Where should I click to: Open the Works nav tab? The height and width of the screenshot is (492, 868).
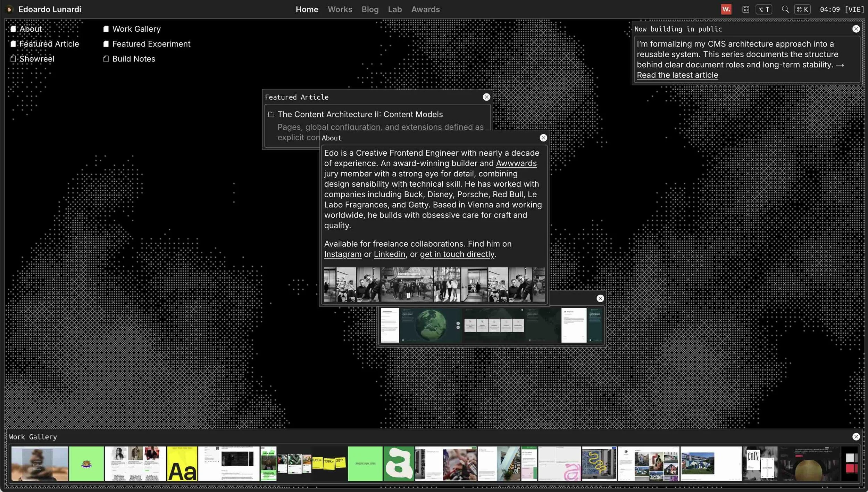point(340,9)
